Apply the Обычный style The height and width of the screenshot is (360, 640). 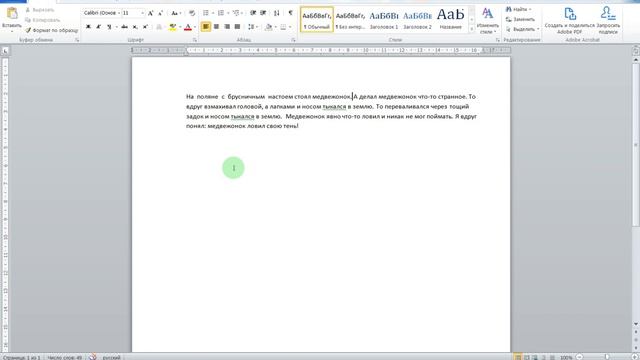317,20
